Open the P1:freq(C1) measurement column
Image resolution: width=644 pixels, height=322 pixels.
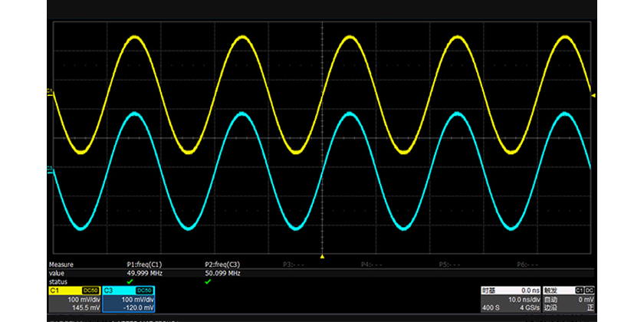click(x=144, y=264)
